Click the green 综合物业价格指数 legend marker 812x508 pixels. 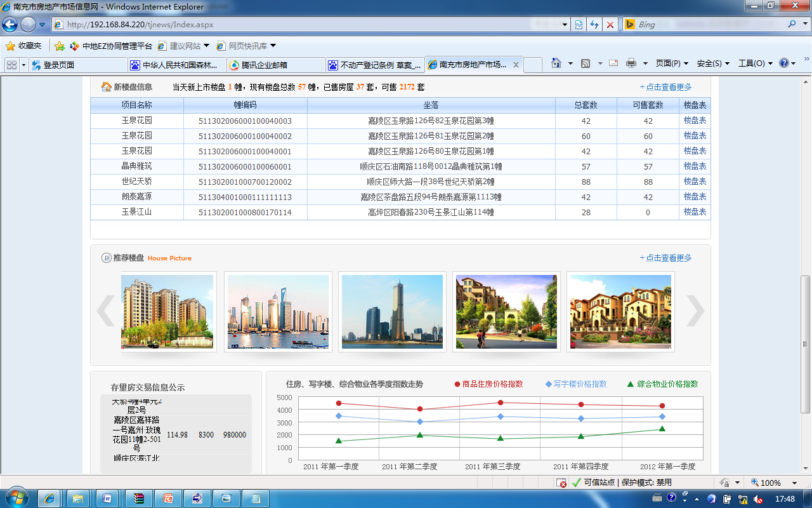pos(630,384)
